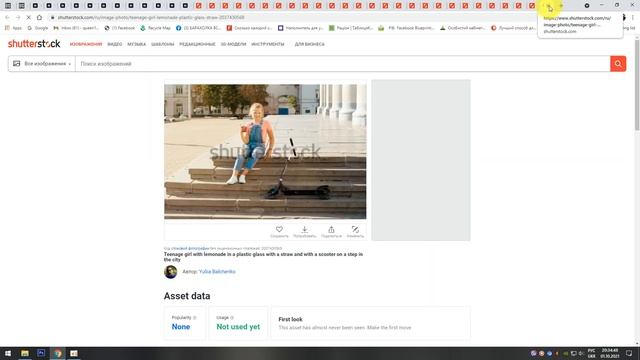640x360 pixels.
Task: Save image with the heart icon
Action: click(279, 229)
